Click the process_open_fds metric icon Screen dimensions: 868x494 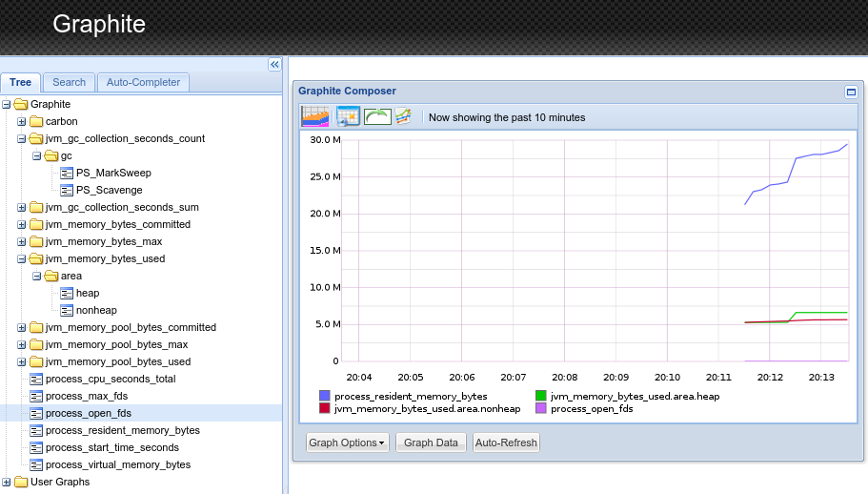pos(36,414)
